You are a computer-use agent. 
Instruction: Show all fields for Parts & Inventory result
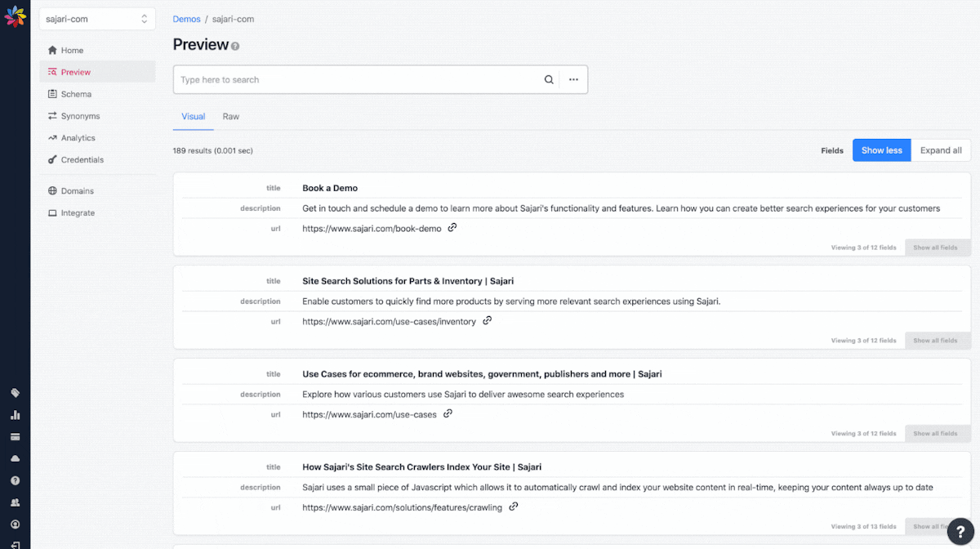point(936,341)
